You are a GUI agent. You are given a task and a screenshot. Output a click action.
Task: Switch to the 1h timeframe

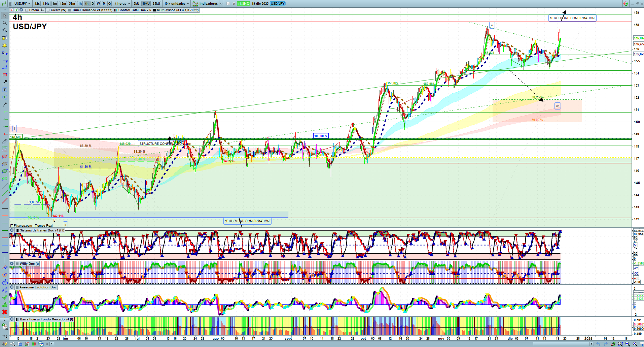click(80, 4)
